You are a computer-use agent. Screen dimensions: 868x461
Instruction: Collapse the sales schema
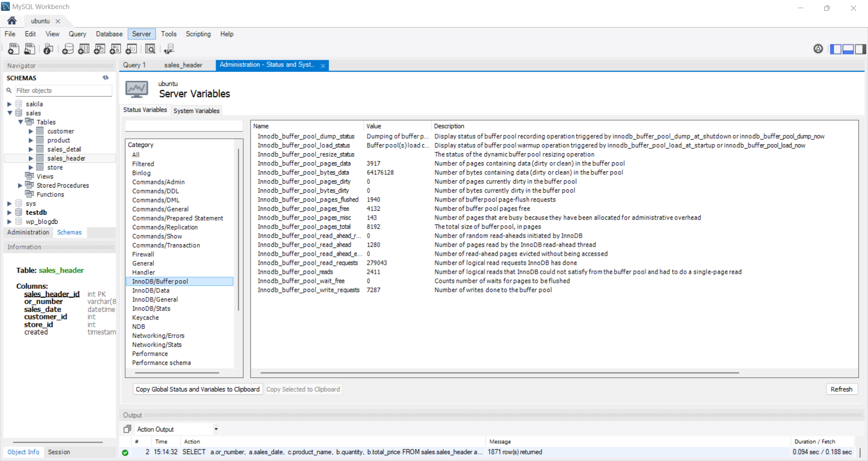[9, 113]
